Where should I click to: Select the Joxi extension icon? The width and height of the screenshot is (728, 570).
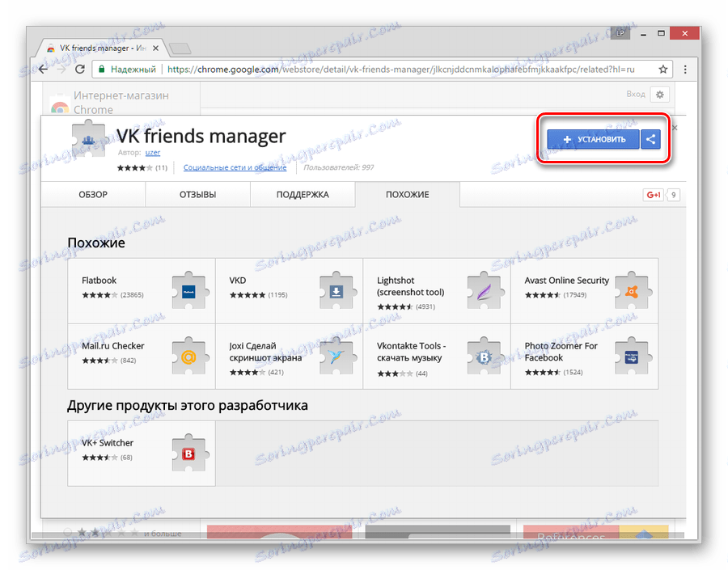tap(336, 357)
